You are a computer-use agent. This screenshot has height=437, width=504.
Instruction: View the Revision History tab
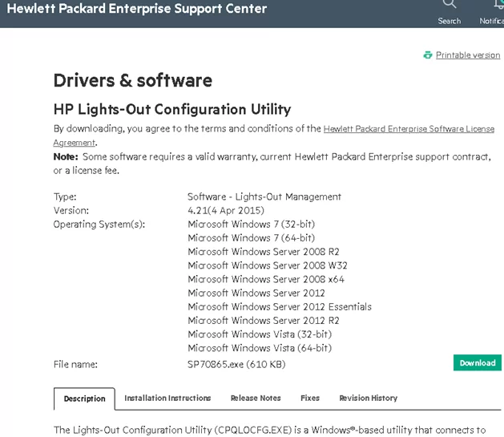click(x=368, y=398)
